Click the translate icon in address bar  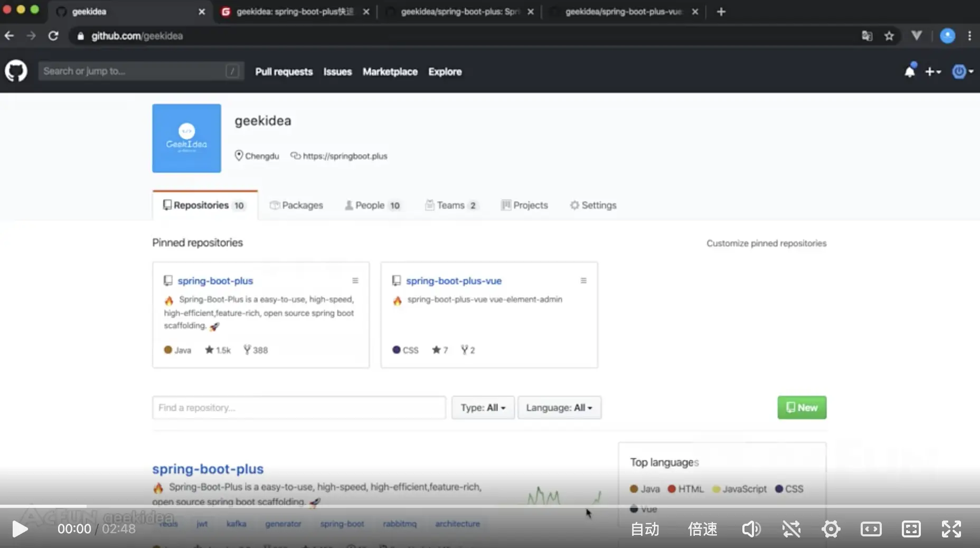click(866, 36)
